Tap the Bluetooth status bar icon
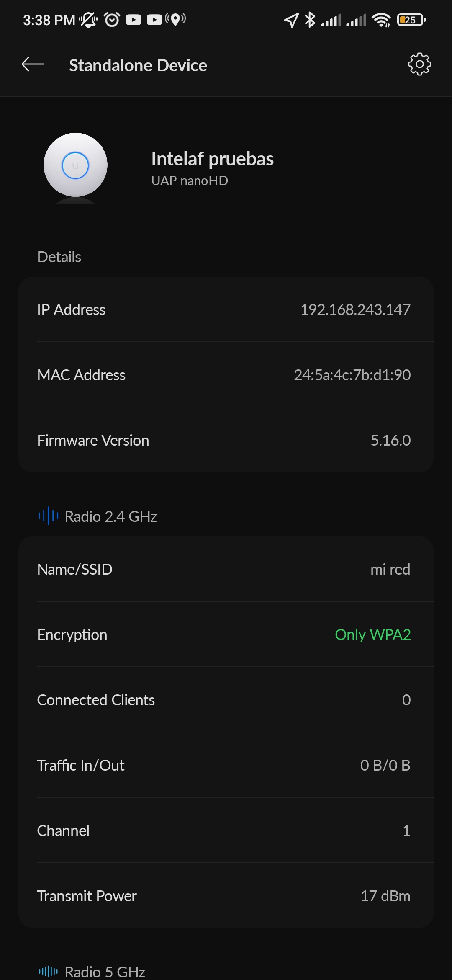 coord(310,20)
